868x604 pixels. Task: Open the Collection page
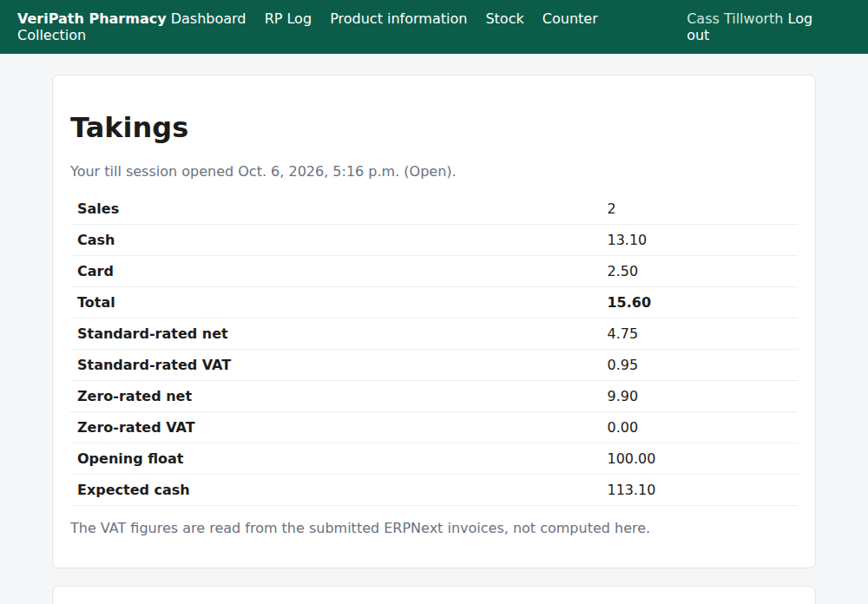(51, 35)
